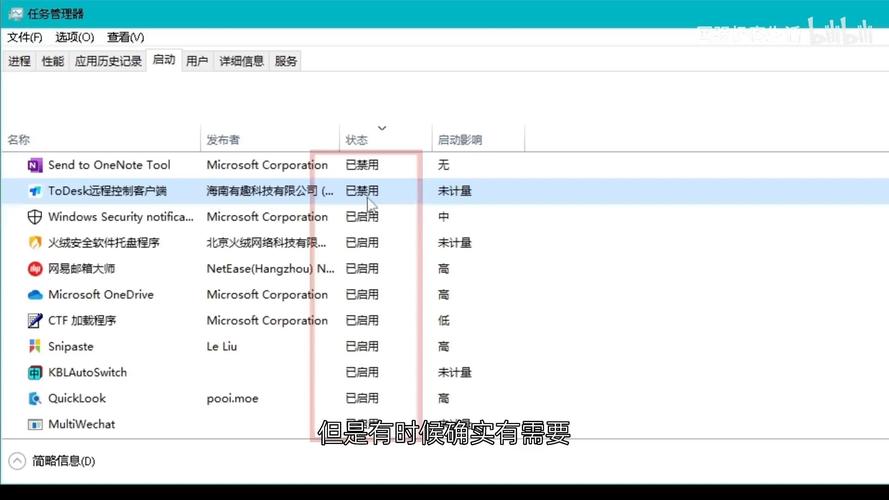Select the CTF 加载程序 entry name
889x500 pixels.
82,321
